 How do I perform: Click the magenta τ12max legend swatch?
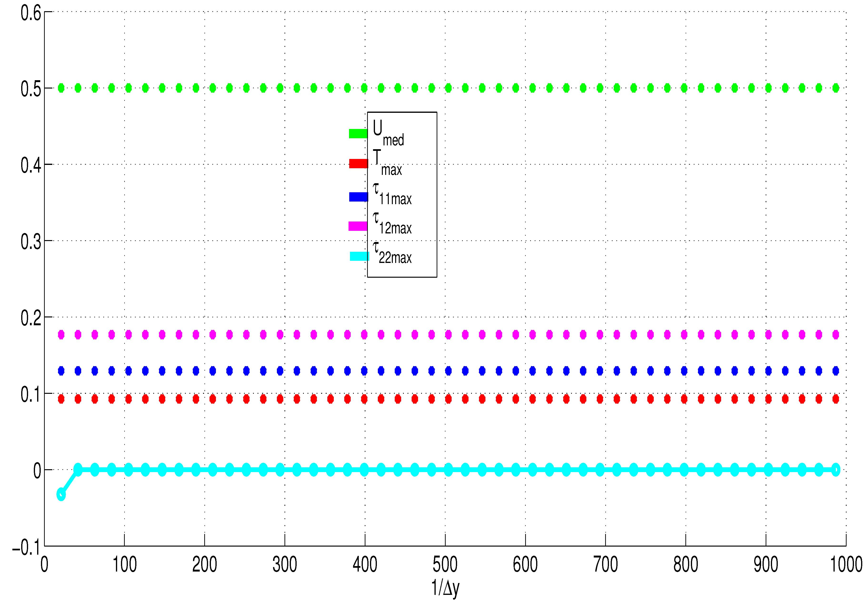coord(358,226)
